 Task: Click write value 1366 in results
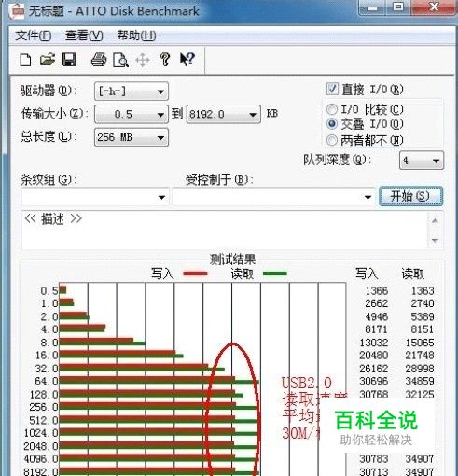[377, 290]
